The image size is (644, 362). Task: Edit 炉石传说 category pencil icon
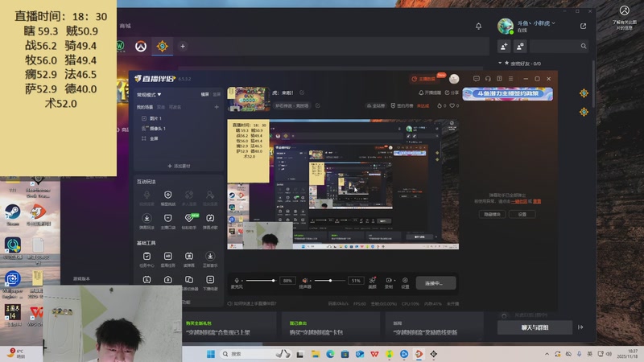click(317, 105)
